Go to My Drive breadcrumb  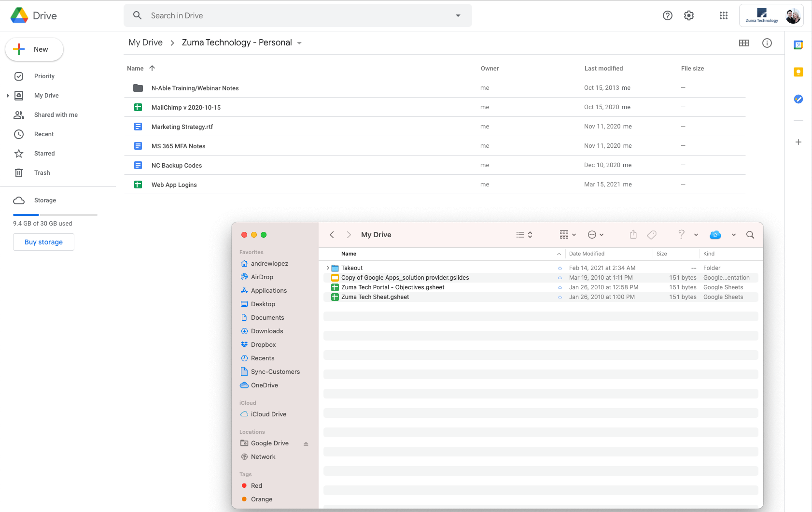point(145,43)
